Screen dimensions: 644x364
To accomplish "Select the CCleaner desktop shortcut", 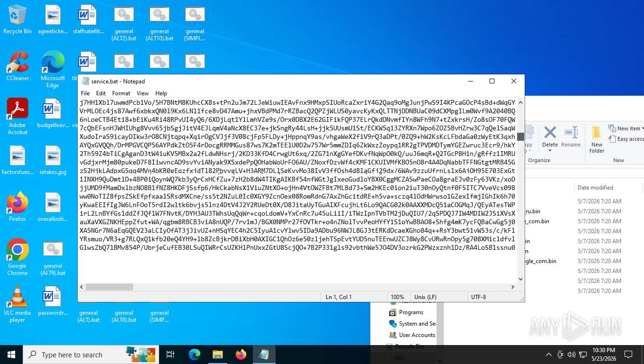I will pyautogui.click(x=18, y=66).
